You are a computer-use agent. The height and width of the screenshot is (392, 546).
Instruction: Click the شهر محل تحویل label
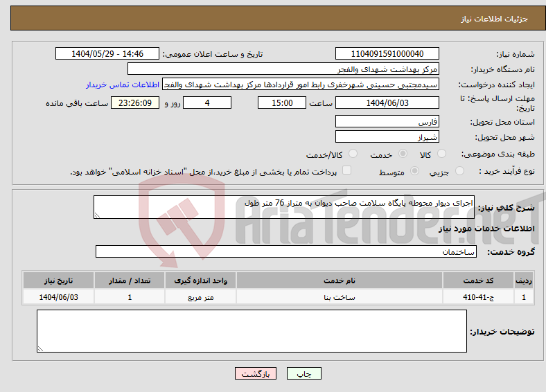click(505, 138)
